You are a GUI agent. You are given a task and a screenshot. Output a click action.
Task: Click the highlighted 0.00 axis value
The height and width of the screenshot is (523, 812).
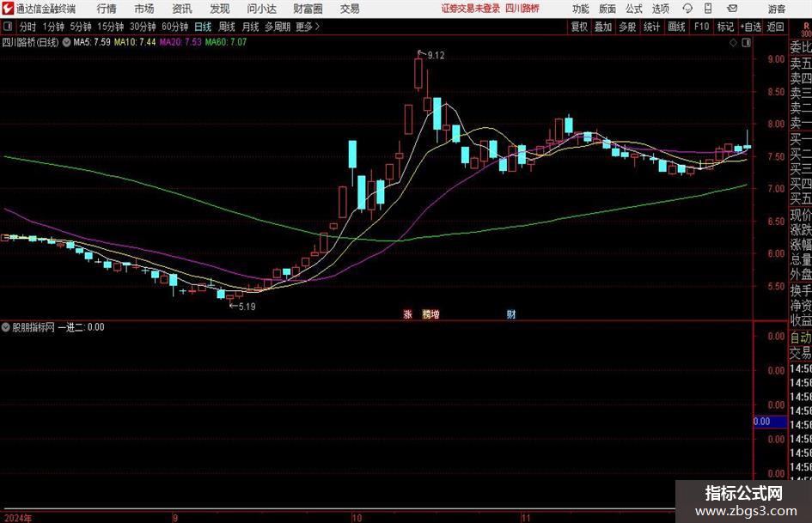click(x=770, y=422)
